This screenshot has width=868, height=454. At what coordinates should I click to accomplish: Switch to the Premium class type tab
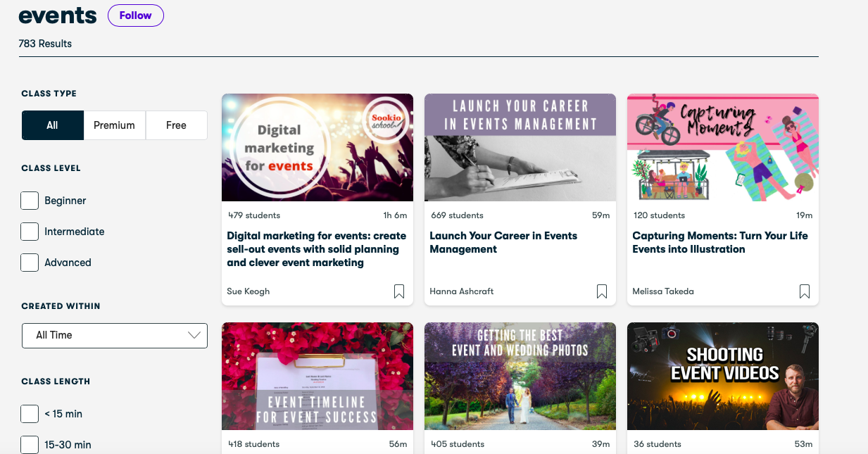pyautogui.click(x=114, y=125)
